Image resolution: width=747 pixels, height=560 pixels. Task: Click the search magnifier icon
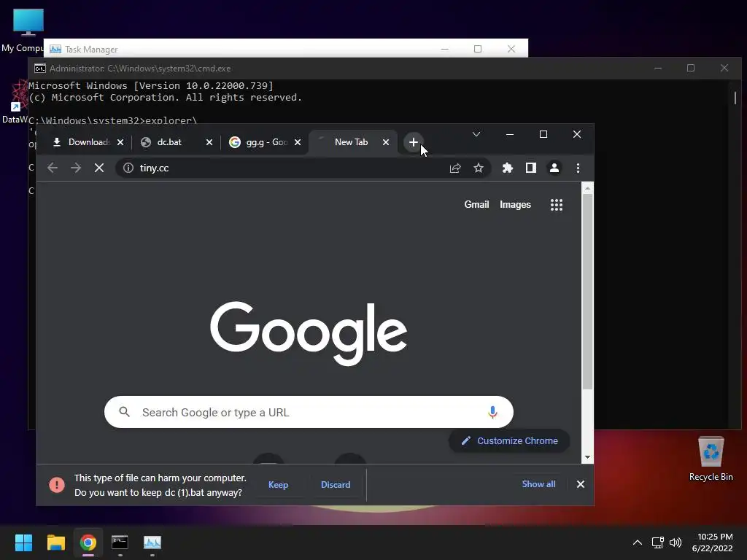(124, 413)
